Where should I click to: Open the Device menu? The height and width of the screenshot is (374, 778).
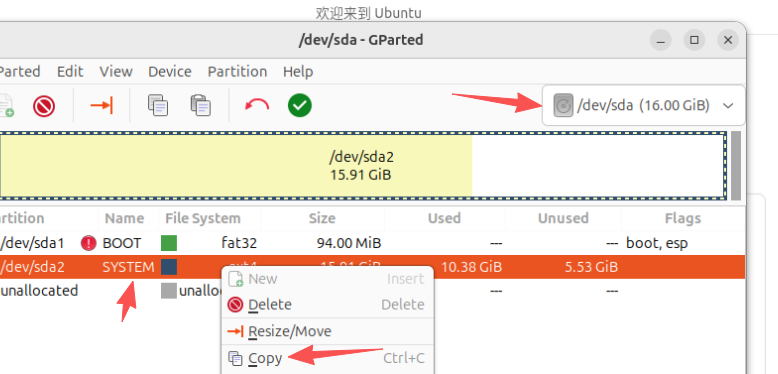click(170, 71)
